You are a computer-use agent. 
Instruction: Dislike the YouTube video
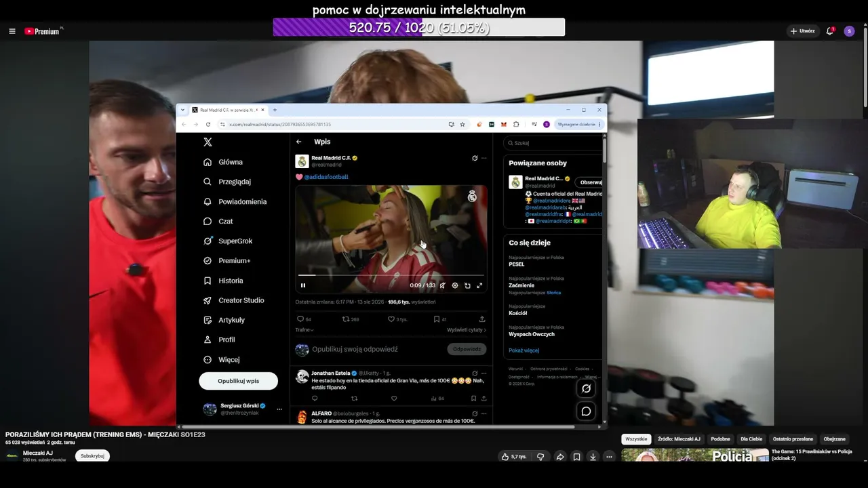[540, 457]
